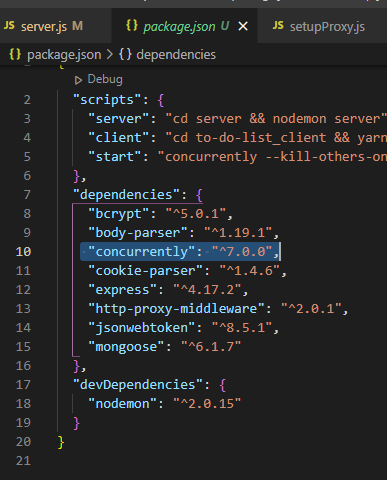Click the "client" script key
The image size is (387, 480).
[118, 138]
